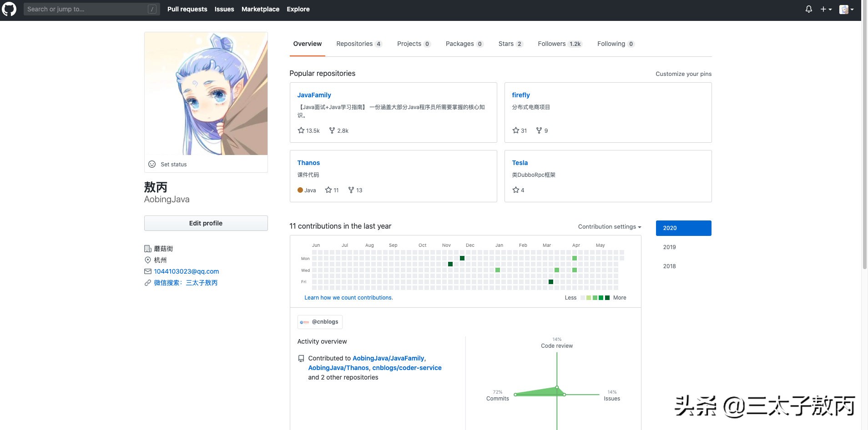Screen dimensions: 868x430
Task: Open the plus create-new dropdown
Action: (x=826, y=9)
